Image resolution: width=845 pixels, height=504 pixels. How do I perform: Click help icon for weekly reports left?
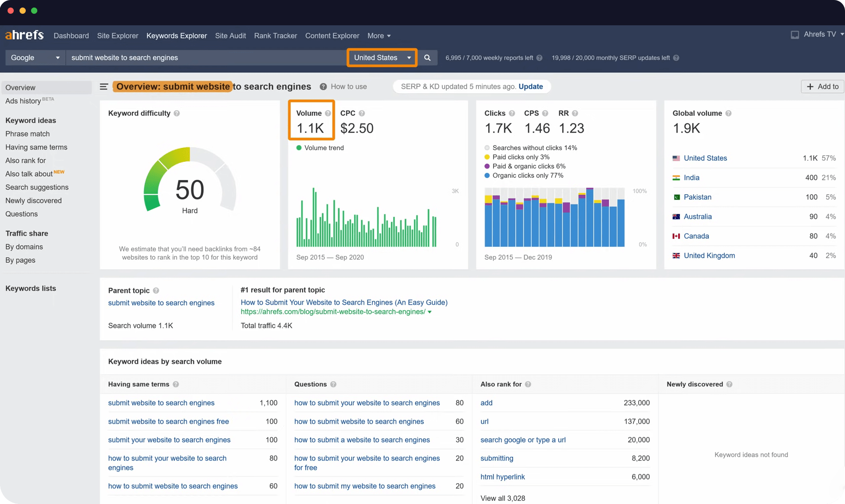(x=539, y=58)
